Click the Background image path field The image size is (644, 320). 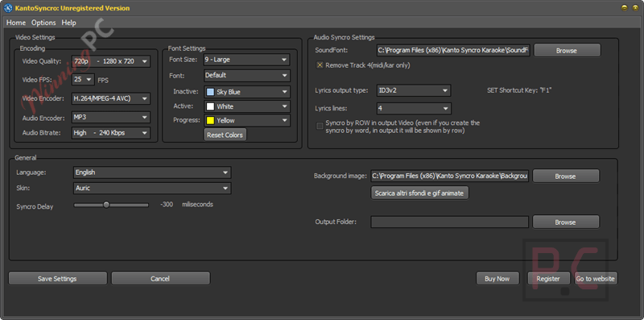click(x=450, y=176)
